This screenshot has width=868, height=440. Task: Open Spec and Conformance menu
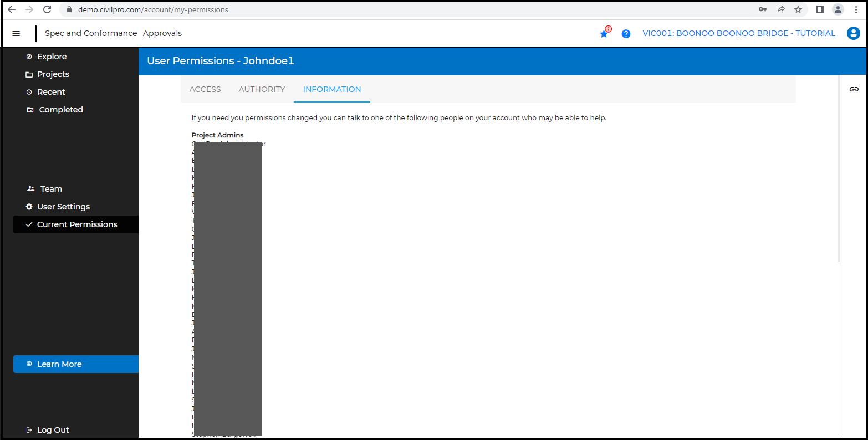tap(91, 33)
